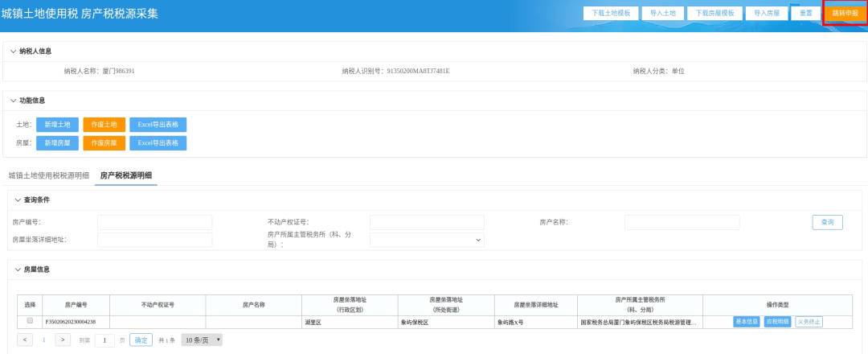
Task: Go to next page arrow
Action: 63,340
